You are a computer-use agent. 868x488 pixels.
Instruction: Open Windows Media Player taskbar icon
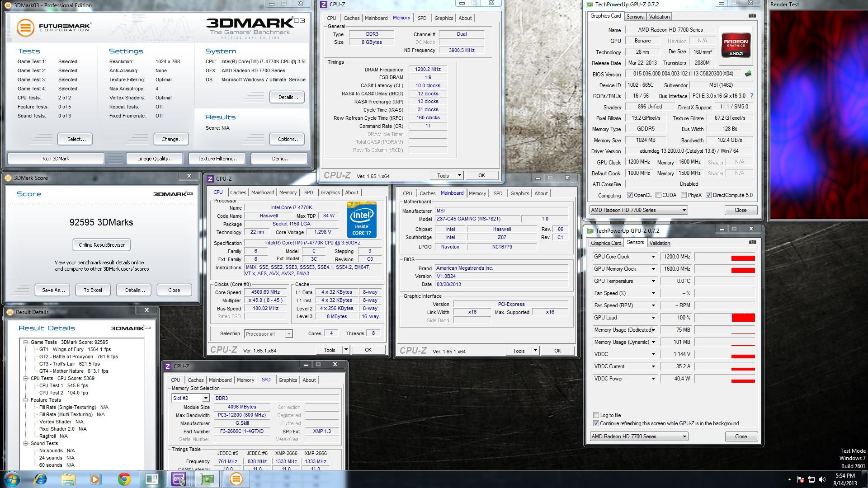click(x=95, y=479)
